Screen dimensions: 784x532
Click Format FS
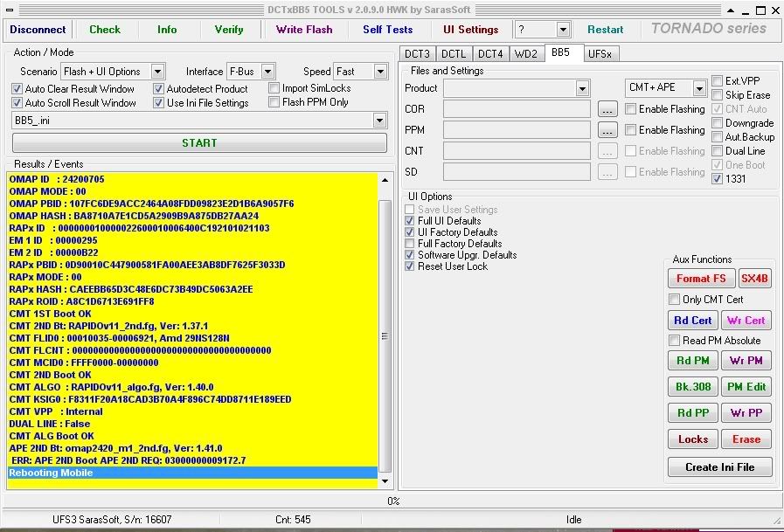[701, 279]
